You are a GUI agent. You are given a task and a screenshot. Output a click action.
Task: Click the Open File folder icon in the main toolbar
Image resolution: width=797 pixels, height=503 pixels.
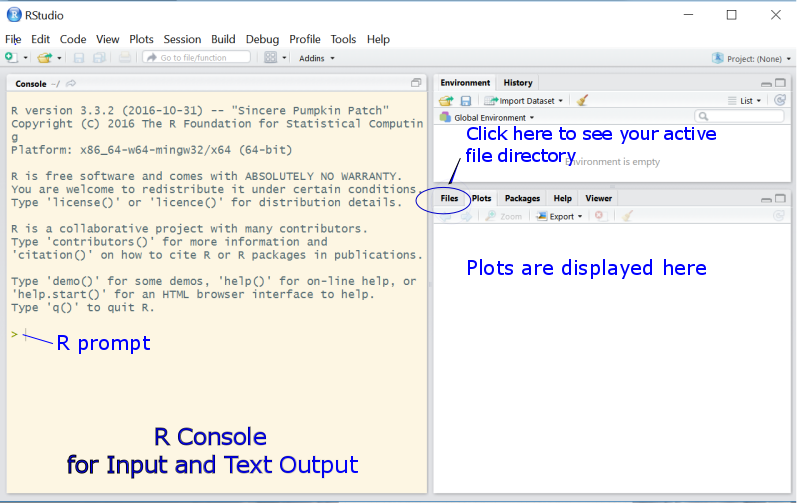44,58
